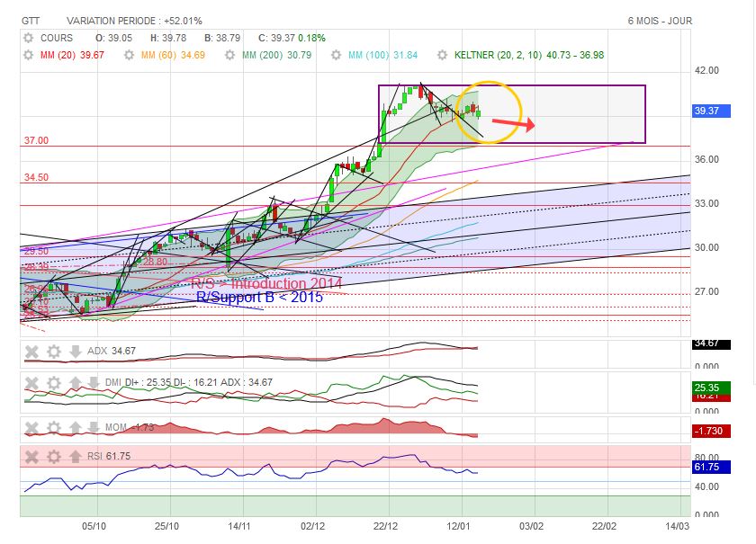Move the ADX panel down
This screenshot has height=544, width=756.
coord(75,352)
